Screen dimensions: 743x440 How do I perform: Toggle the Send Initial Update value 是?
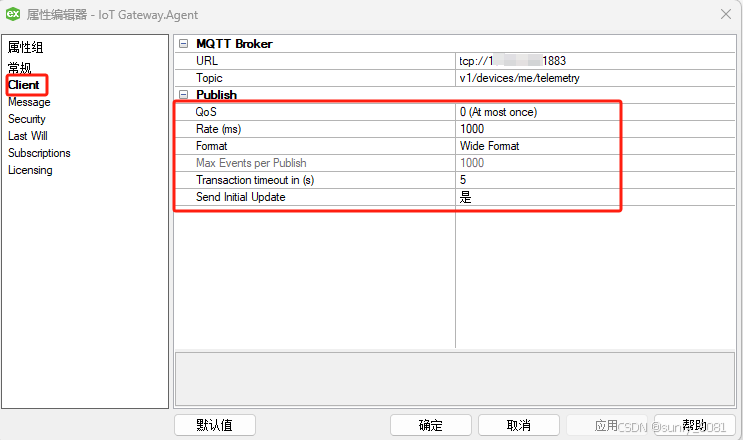click(x=595, y=198)
